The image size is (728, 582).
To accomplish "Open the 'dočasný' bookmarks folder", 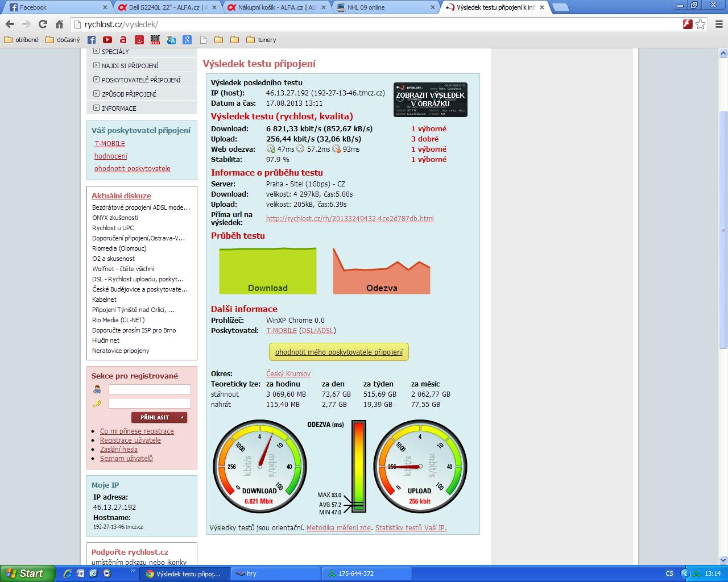I will coord(63,40).
